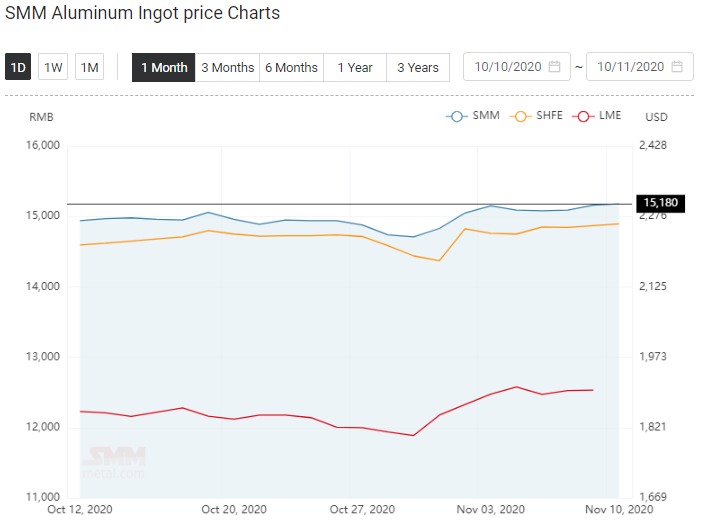Viewport: 714px width, 520px height.
Task: Open calendar icon in start date field
Action: (x=554, y=66)
